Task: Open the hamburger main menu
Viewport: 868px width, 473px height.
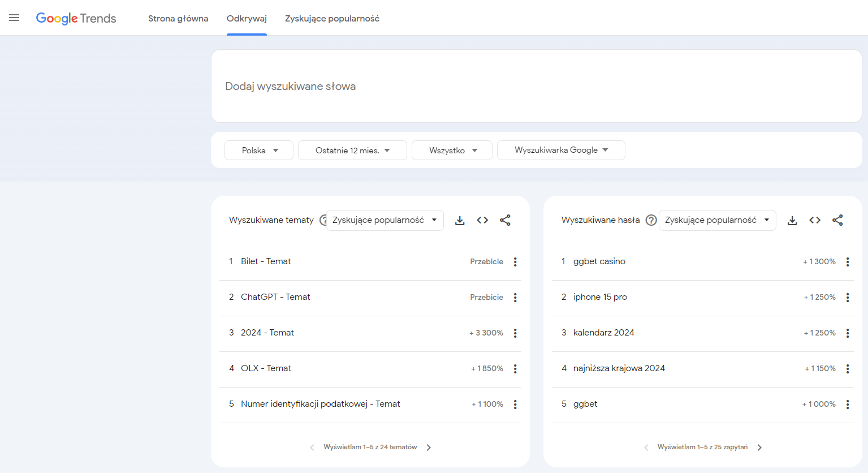Action: [x=14, y=18]
